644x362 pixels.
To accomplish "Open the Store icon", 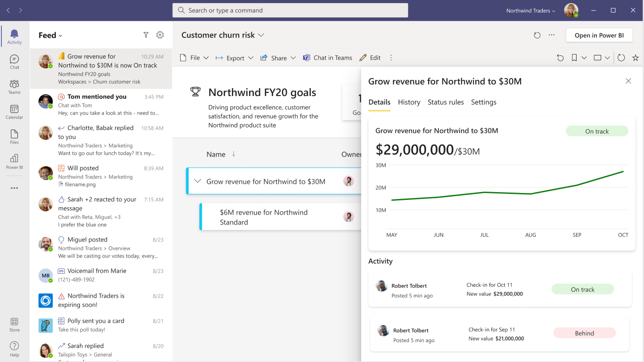I will [x=14, y=325].
